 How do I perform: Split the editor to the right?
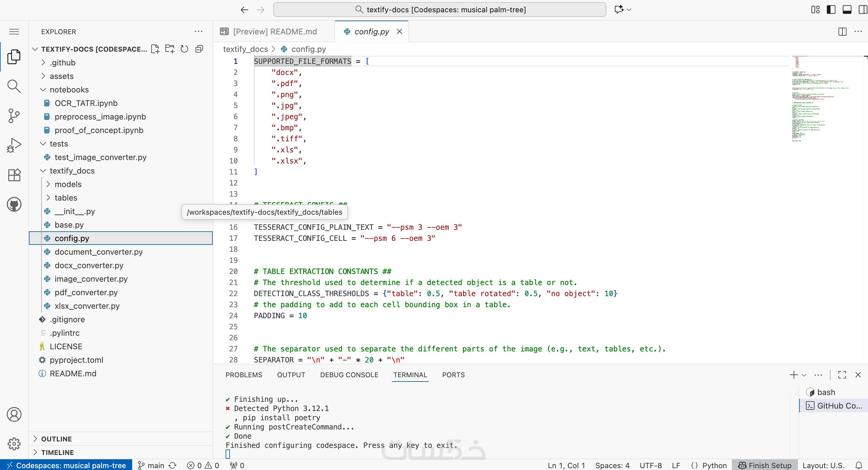coord(842,32)
